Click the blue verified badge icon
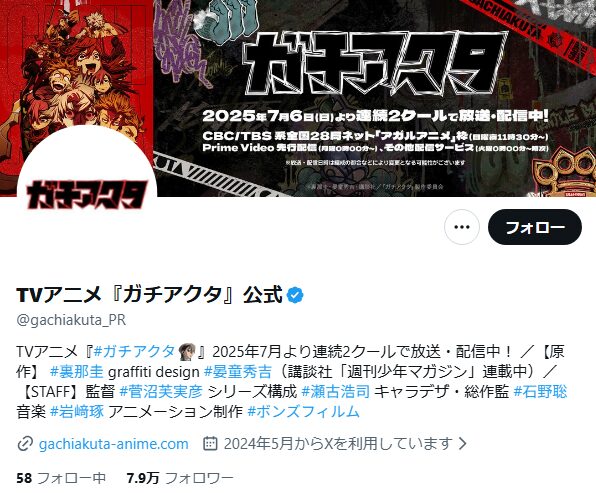This screenshot has height=493, width=596. pyautogui.click(x=295, y=295)
